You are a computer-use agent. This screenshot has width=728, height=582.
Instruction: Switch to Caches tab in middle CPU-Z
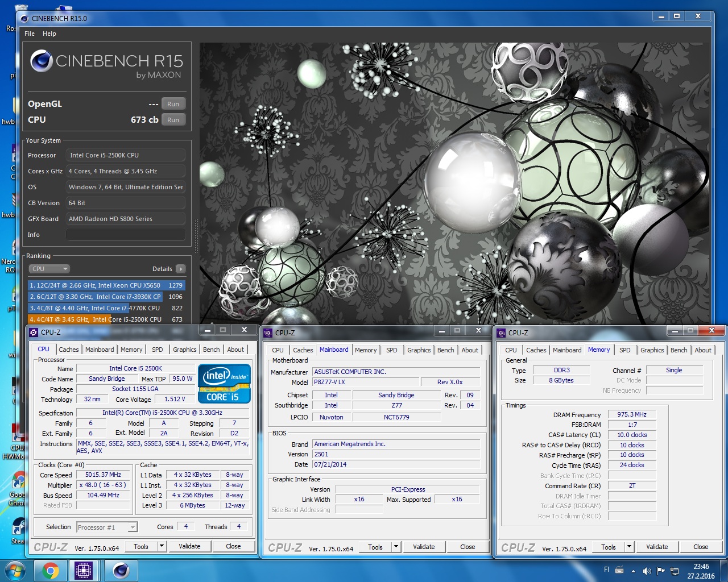tap(303, 350)
